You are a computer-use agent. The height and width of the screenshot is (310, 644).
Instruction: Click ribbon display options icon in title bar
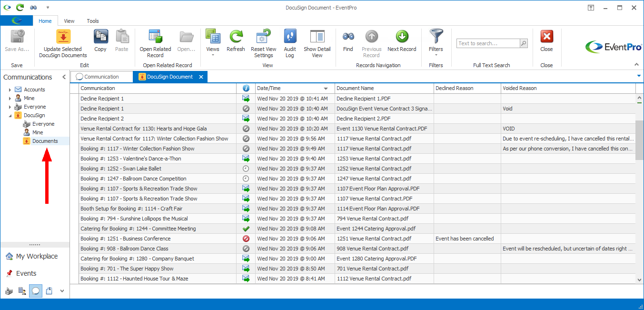(591, 8)
